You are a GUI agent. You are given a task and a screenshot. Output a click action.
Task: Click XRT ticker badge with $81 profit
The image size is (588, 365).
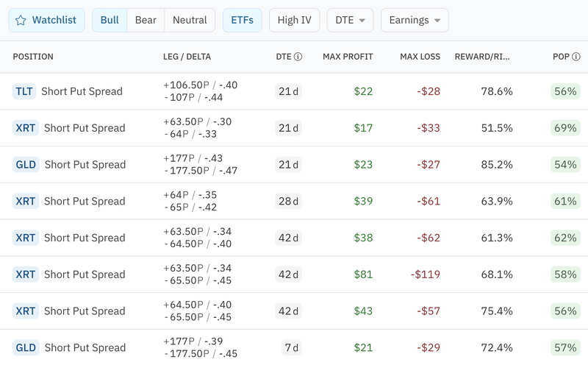pyautogui.click(x=26, y=274)
